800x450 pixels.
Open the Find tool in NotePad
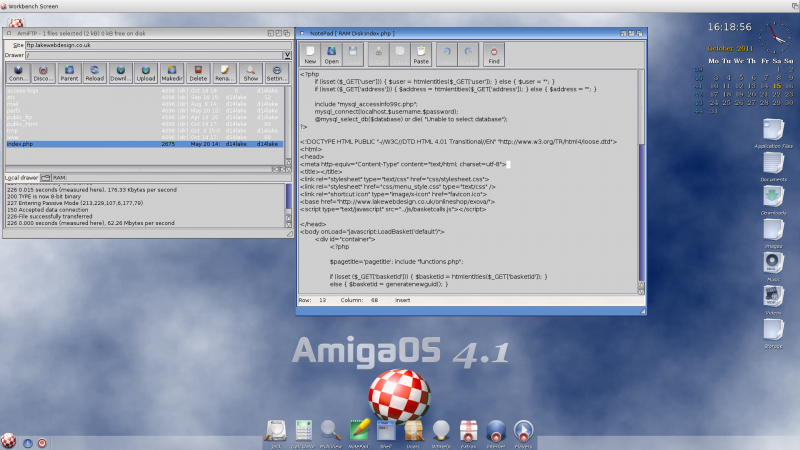click(494, 54)
